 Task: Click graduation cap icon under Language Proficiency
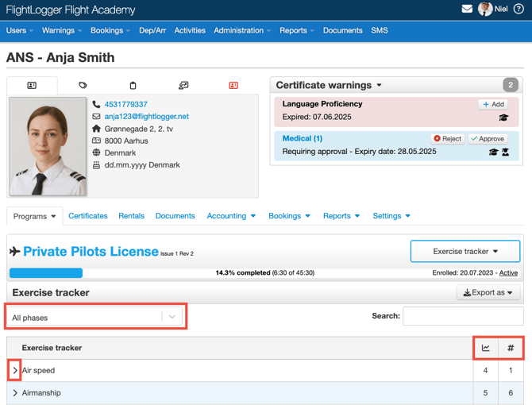(503, 118)
